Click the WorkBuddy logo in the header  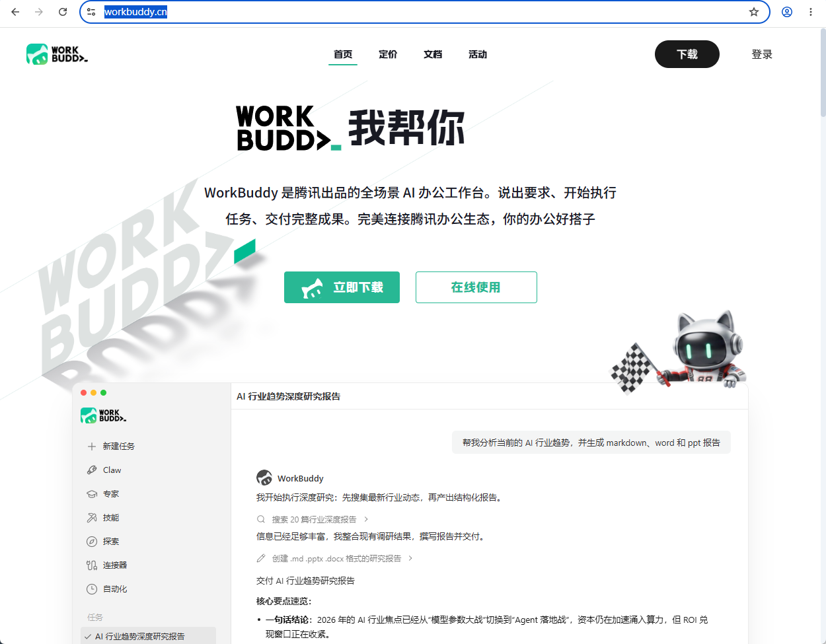(x=57, y=54)
